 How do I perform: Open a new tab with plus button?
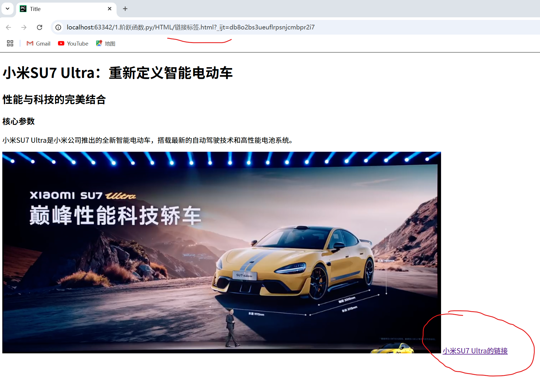(x=125, y=9)
